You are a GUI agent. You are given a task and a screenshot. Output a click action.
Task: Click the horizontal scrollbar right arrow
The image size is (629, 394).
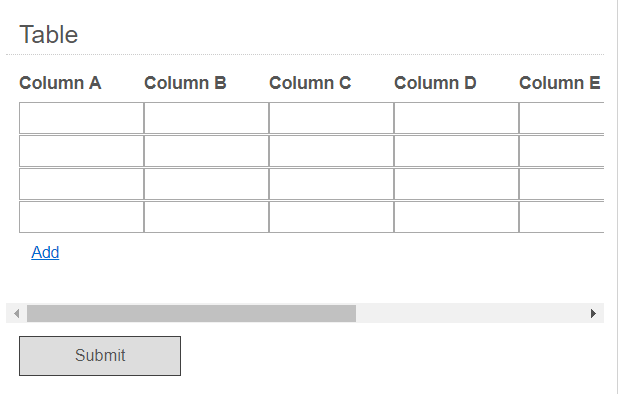(593, 313)
